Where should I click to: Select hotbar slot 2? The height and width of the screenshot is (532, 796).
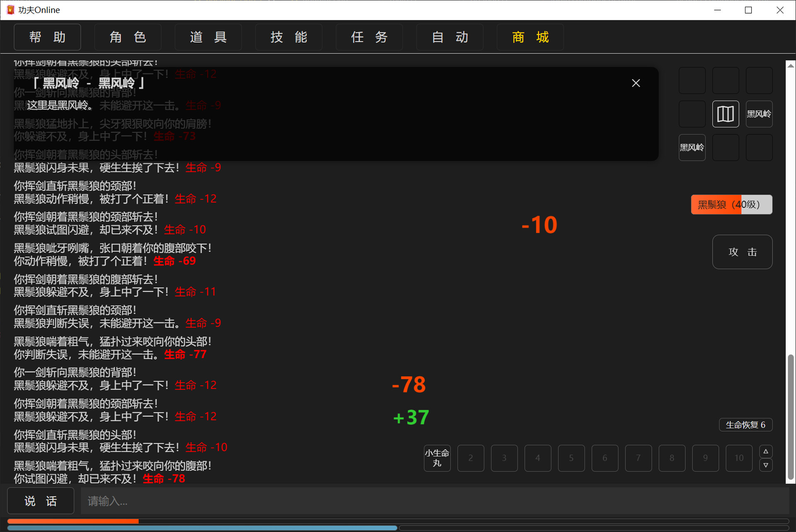click(x=471, y=458)
